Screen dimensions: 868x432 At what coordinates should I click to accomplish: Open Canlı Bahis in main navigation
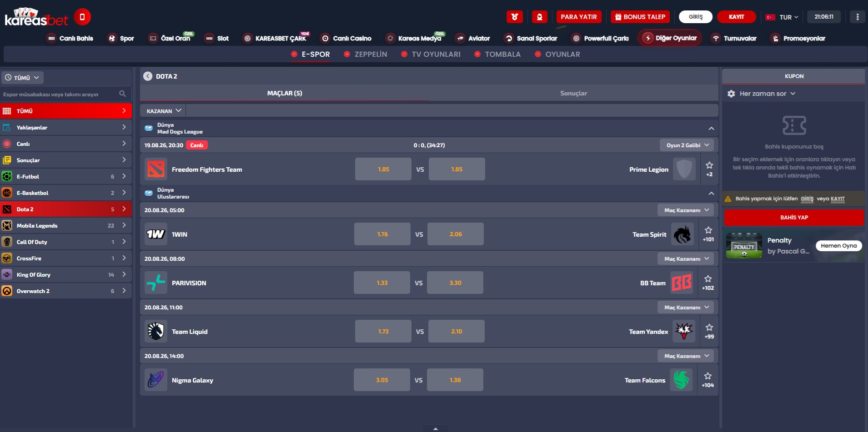pyautogui.click(x=70, y=38)
